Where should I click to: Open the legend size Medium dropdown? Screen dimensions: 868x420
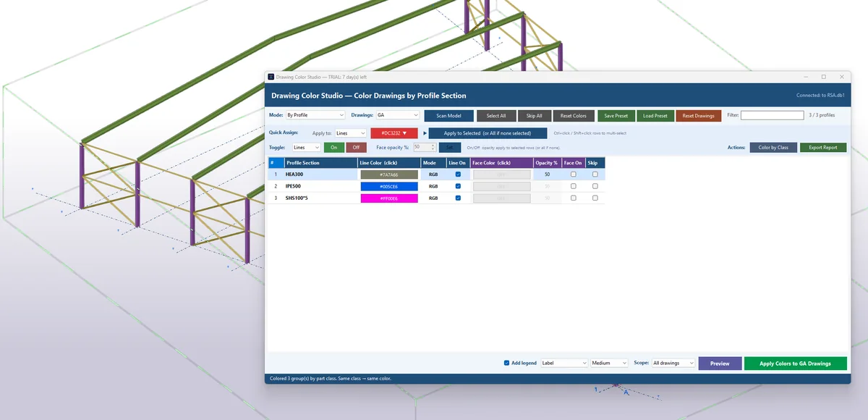tap(609, 363)
